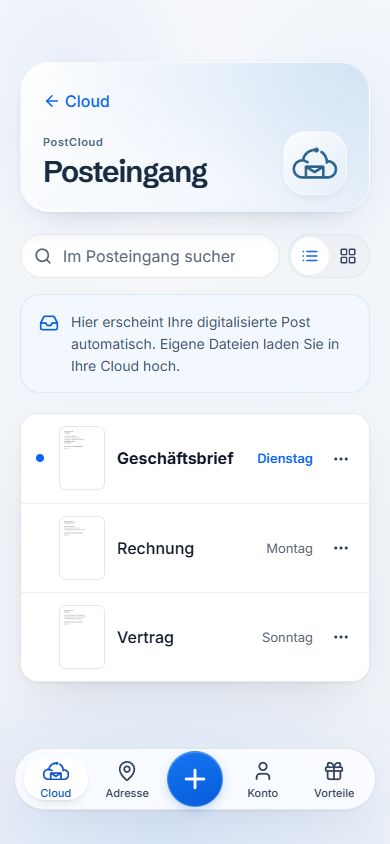Select the Cloud tab in bottom navigation
390x844 pixels.
point(56,779)
